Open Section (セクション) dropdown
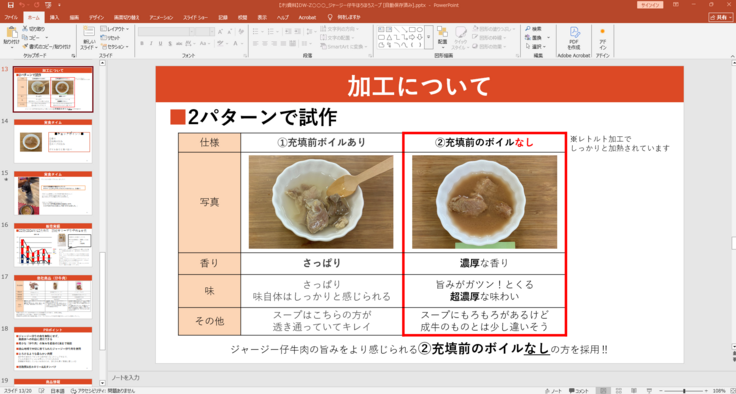The image size is (736, 394). click(115, 46)
